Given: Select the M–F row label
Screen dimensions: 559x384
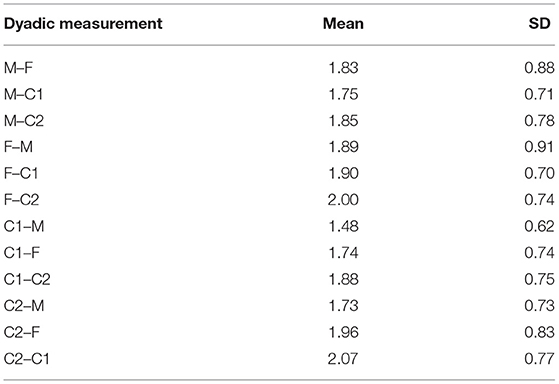Looking at the screenshot, I should pos(18,68).
